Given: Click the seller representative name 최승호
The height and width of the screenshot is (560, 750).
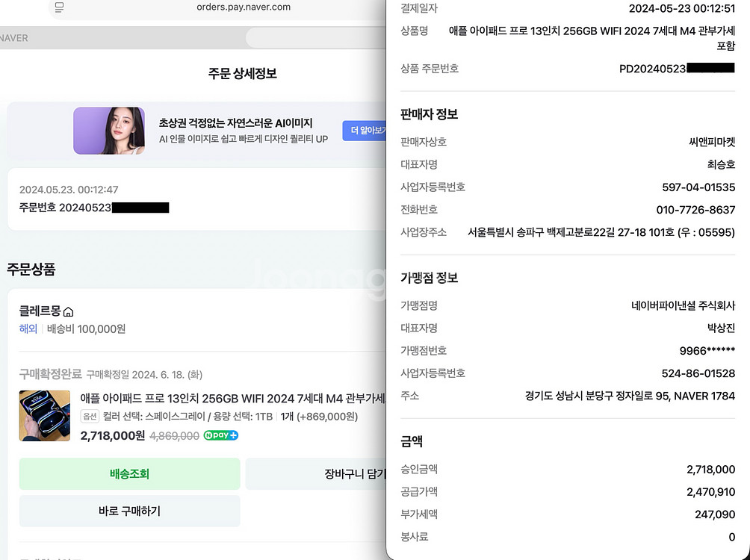Looking at the screenshot, I should (721, 164).
